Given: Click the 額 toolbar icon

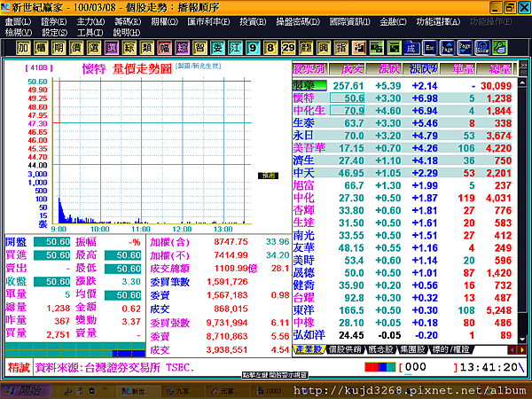Looking at the screenshot, I should coord(306,48).
